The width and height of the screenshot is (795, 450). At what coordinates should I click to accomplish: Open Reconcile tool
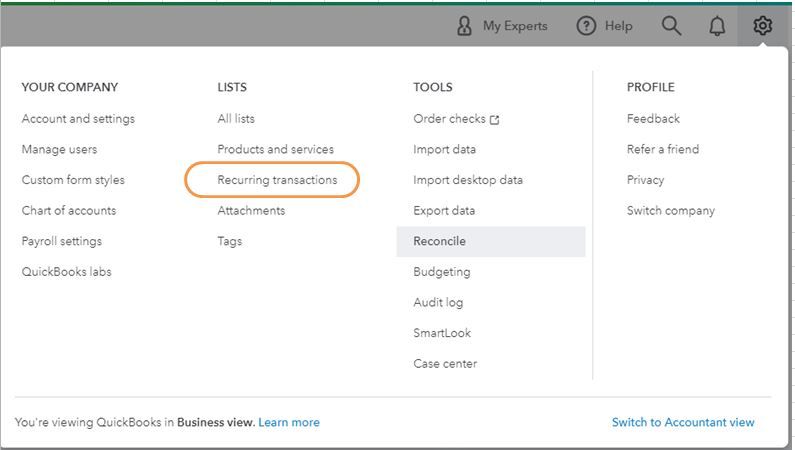point(491,241)
